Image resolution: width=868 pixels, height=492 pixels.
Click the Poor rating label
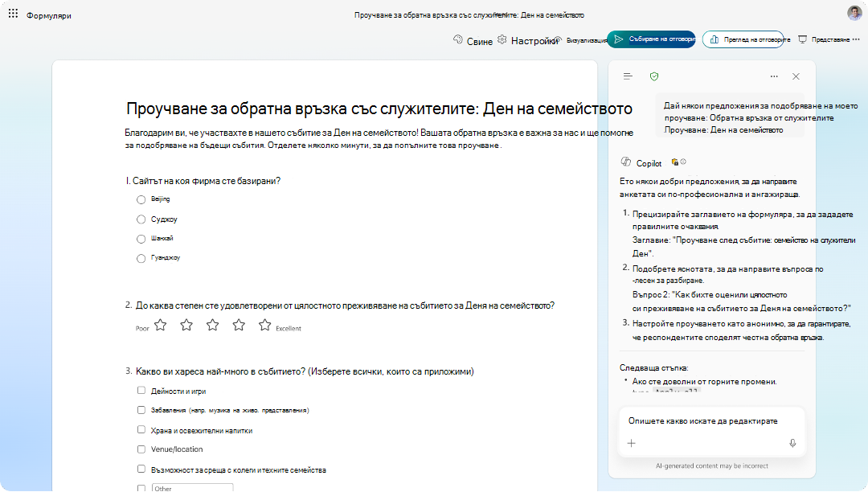pyautogui.click(x=142, y=328)
